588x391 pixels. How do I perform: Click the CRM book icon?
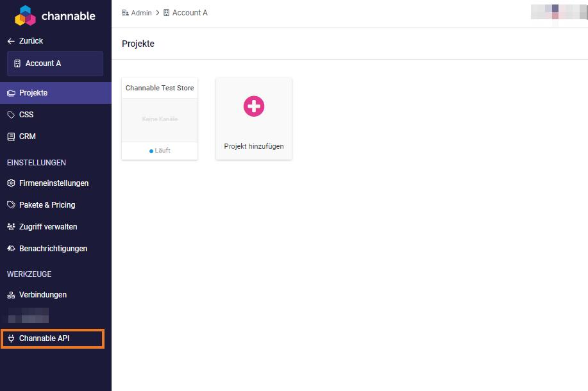(x=11, y=137)
